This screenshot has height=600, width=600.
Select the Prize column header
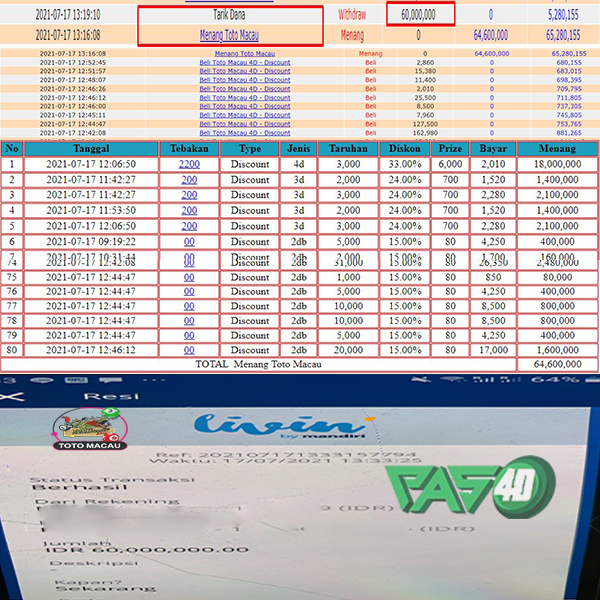point(450,148)
